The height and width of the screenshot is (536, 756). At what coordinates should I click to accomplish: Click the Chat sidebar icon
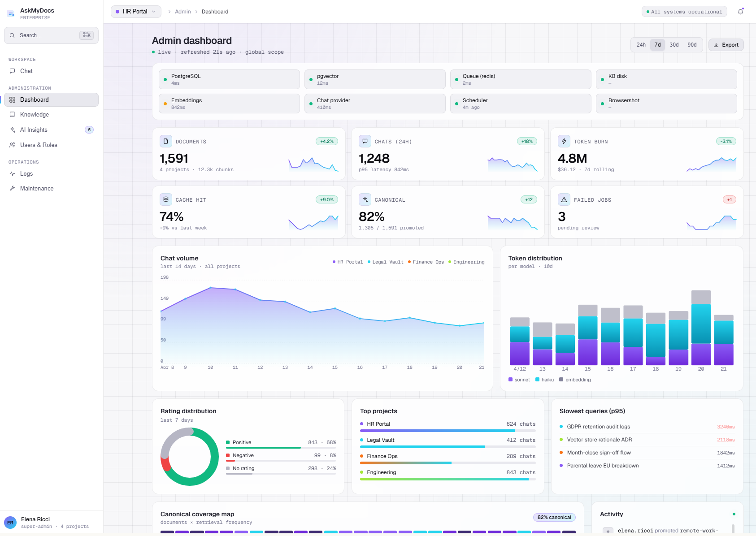tap(13, 71)
